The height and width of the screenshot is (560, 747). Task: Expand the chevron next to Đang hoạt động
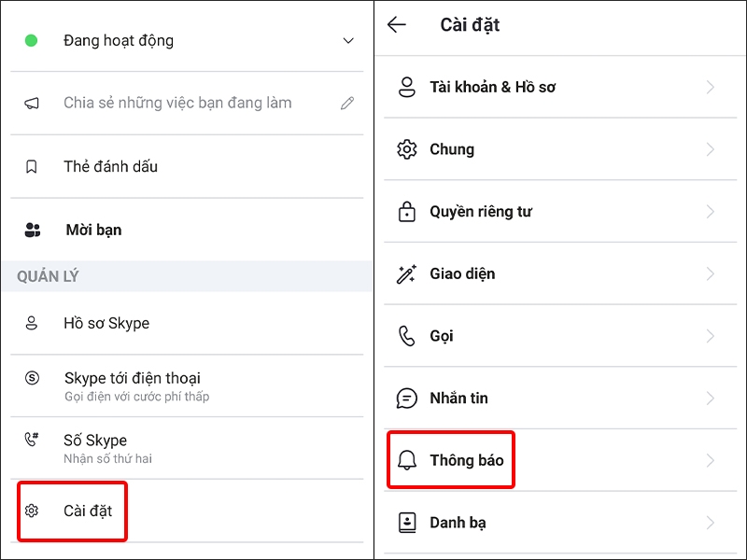(347, 40)
